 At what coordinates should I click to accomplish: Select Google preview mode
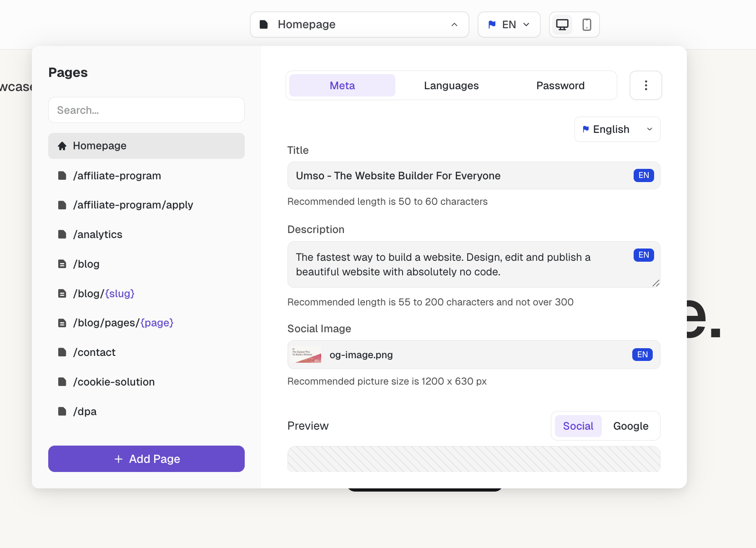point(630,426)
